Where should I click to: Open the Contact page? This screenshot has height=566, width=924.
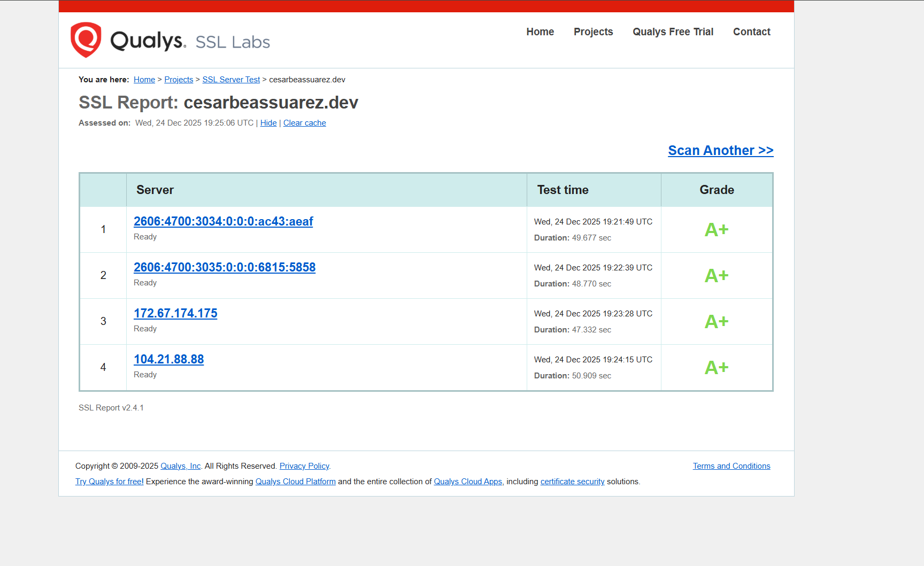[752, 32]
